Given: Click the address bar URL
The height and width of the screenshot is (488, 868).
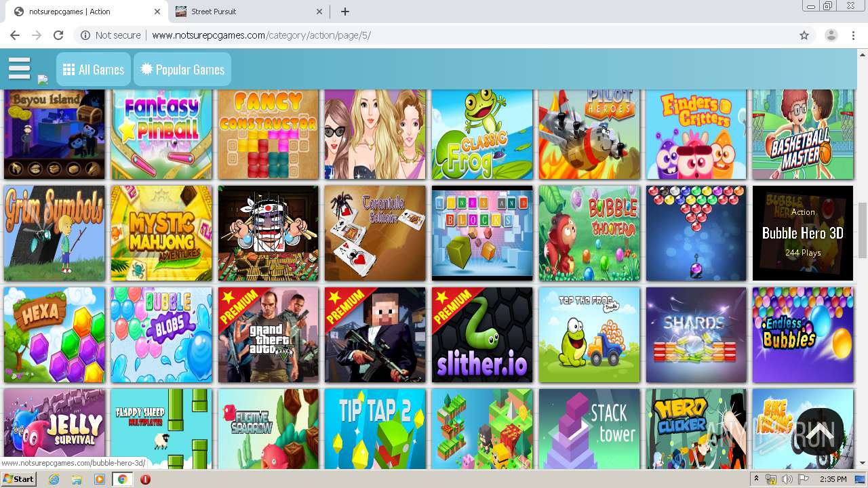Looking at the screenshot, I should [x=261, y=35].
